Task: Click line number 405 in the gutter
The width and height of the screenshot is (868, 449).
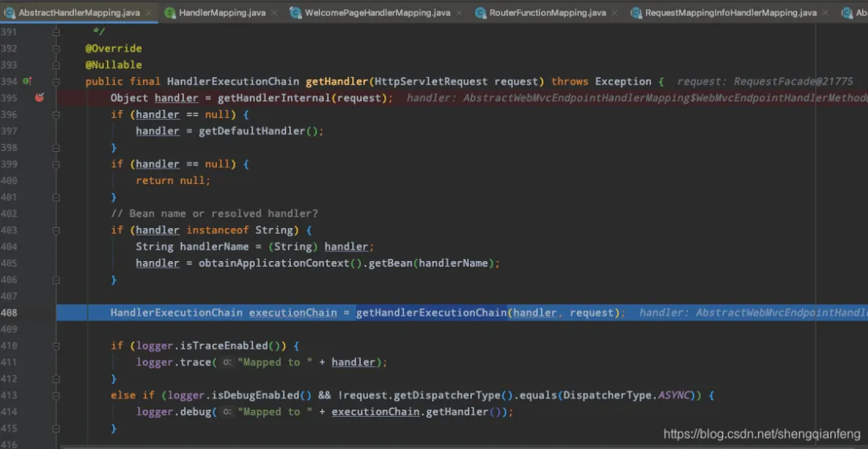Action: click(9, 263)
